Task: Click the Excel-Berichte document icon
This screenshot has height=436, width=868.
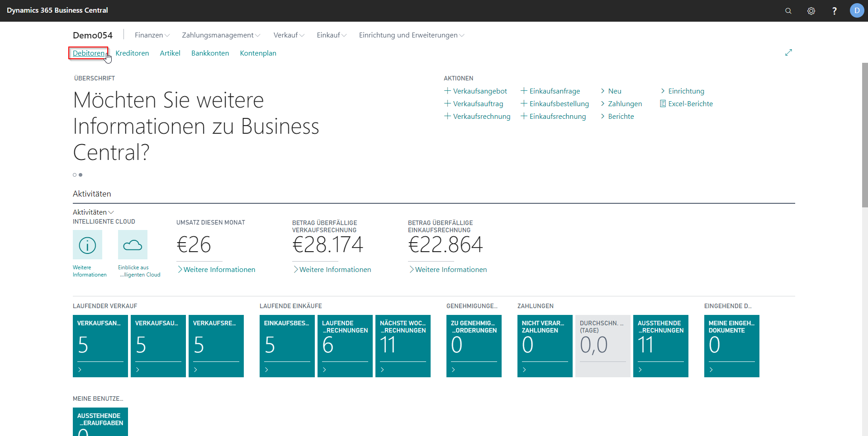Action: pos(663,103)
